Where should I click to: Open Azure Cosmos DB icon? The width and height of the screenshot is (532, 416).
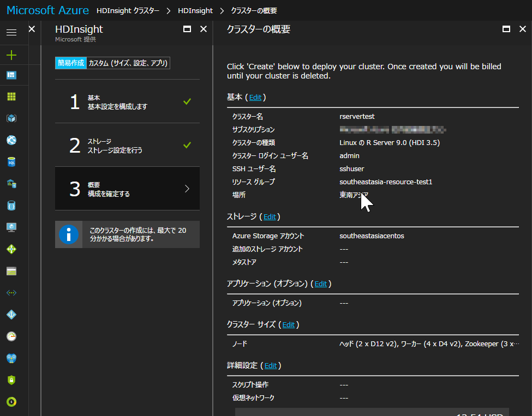click(x=11, y=206)
